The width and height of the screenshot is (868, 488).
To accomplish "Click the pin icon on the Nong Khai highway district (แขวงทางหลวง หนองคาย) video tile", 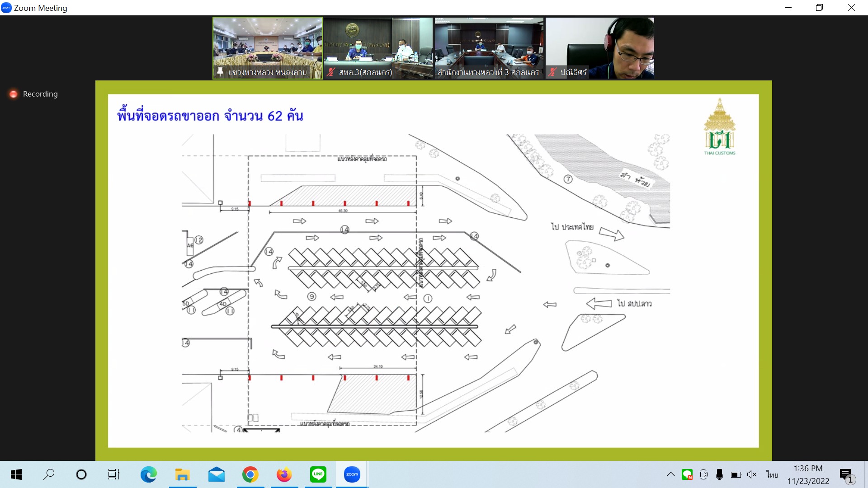I will click(x=220, y=72).
